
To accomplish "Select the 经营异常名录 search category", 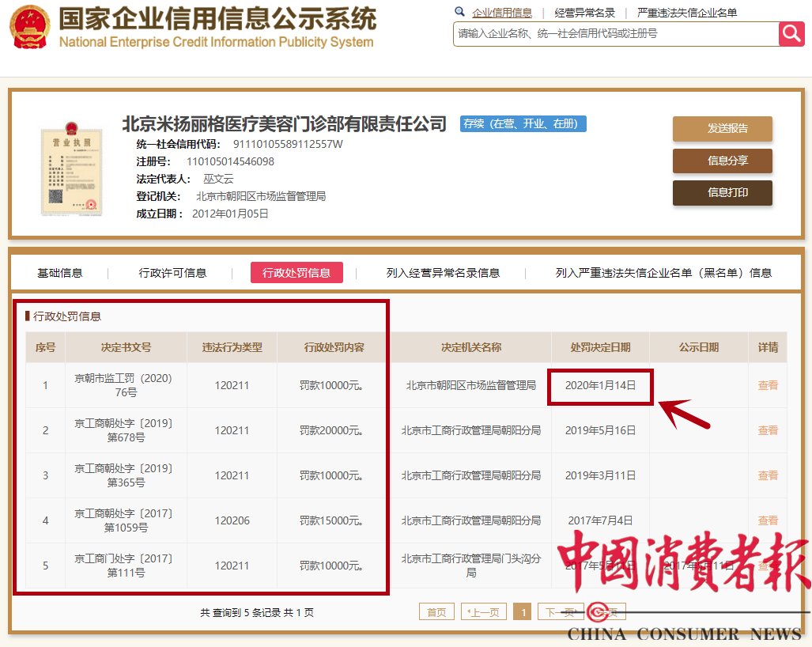I will [584, 13].
